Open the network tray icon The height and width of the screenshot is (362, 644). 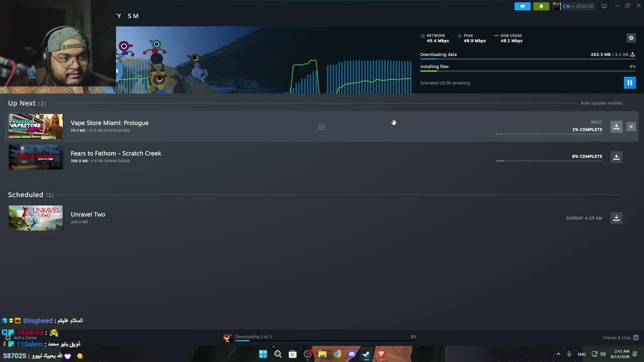pyautogui.click(x=594, y=354)
